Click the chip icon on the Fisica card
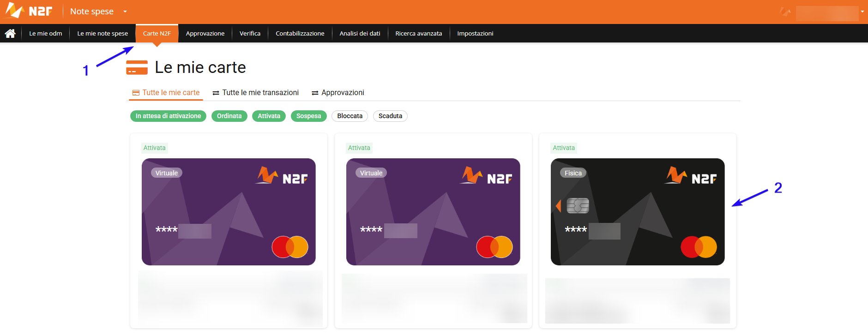Viewport: 868px width, 336px height. tap(578, 205)
